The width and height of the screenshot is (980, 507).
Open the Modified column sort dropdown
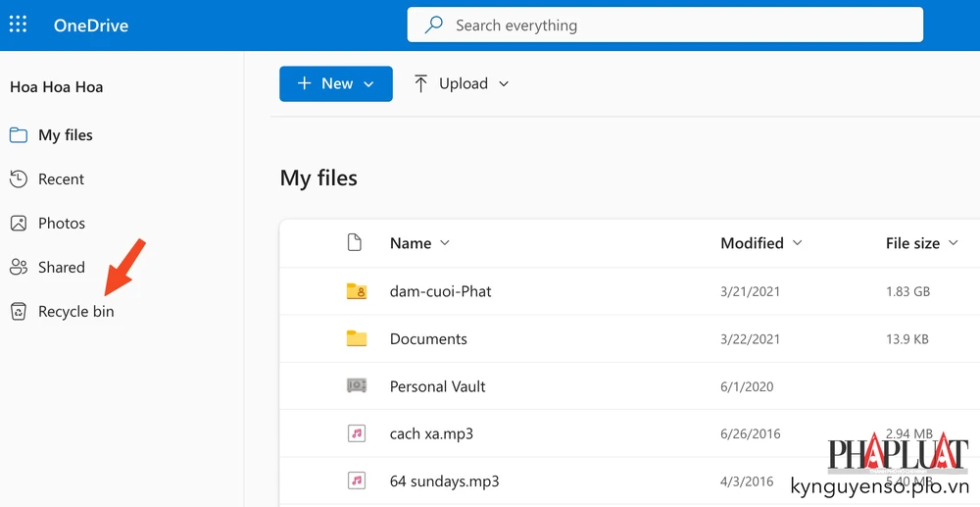pyautogui.click(x=798, y=242)
